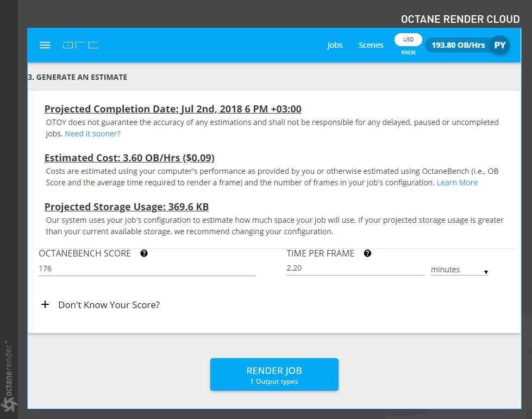Show help for OctaneBench Score
Viewport: 532px width, 419px height.
pos(144,253)
